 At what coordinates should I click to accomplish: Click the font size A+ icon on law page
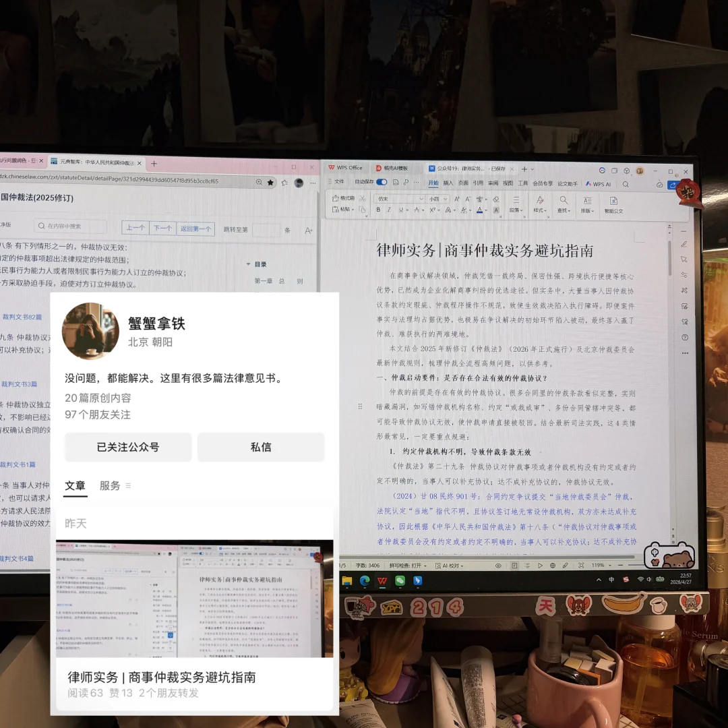point(308,231)
